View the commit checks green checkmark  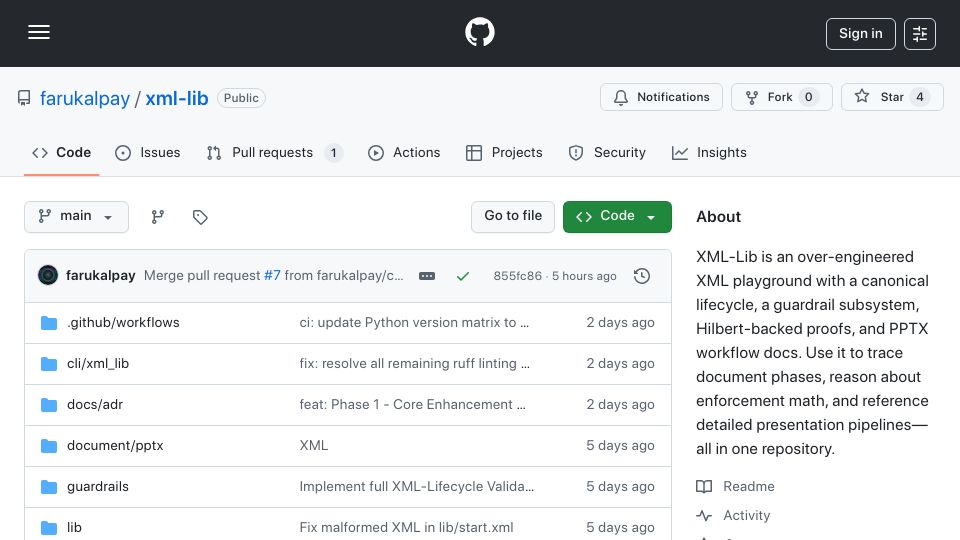463,276
